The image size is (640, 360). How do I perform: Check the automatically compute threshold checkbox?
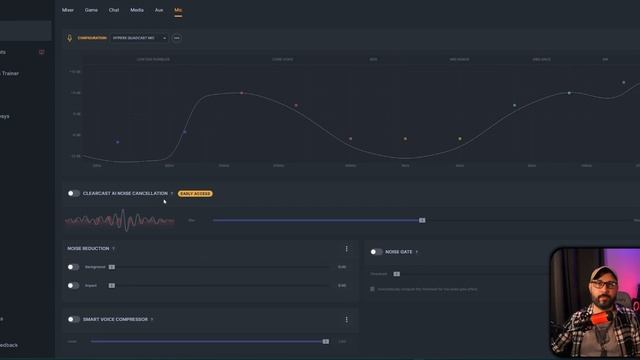tap(372, 289)
